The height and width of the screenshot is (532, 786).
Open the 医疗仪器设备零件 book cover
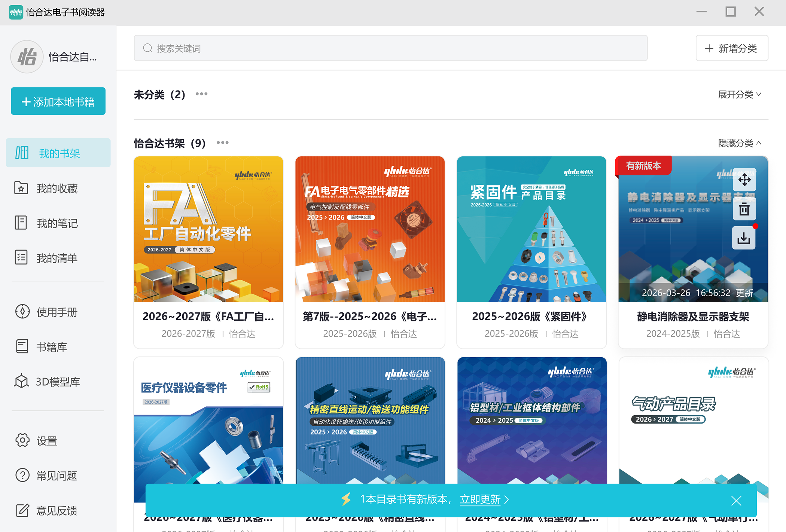point(208,429)
